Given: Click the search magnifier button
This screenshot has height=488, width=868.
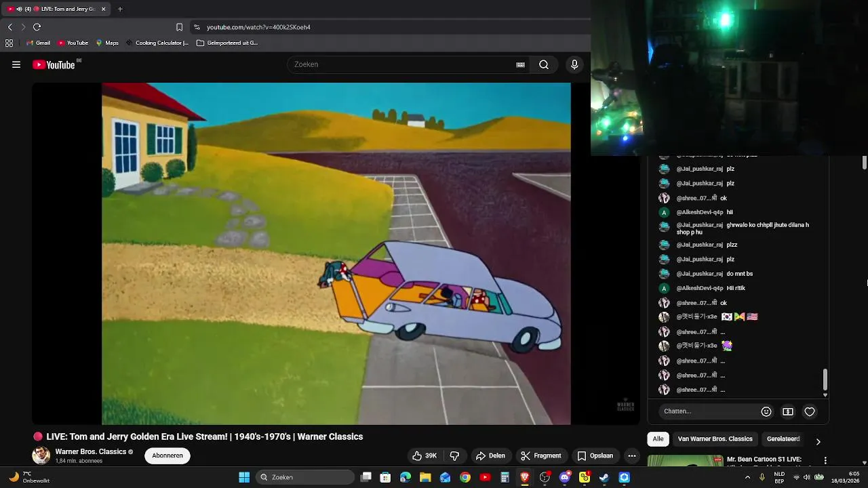Looking at the screenshot, I should [544, 64].
